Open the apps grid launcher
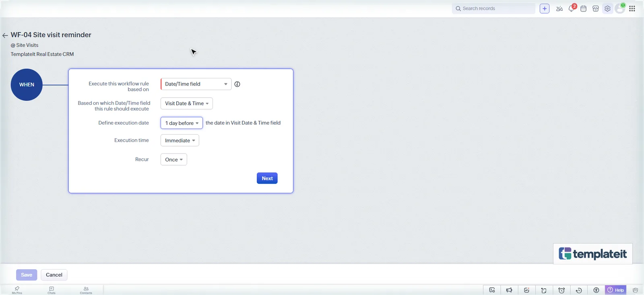The image size is (644, 295). point(632,8)
